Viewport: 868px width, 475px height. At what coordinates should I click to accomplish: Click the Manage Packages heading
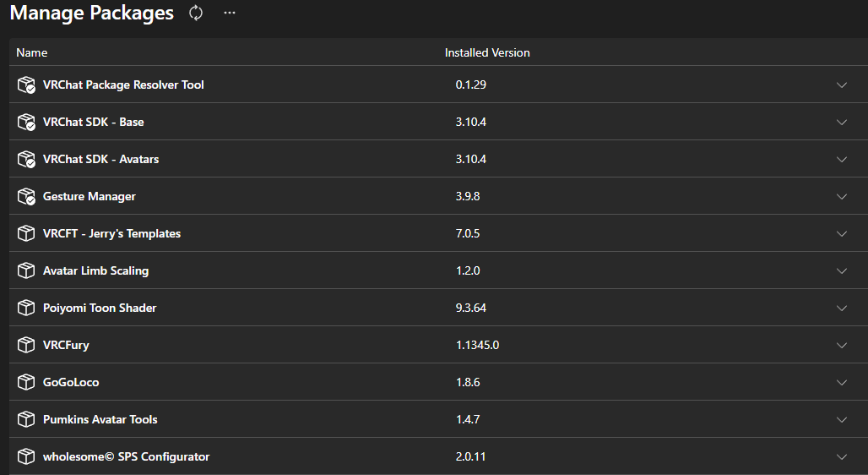(x=92, y=13)
